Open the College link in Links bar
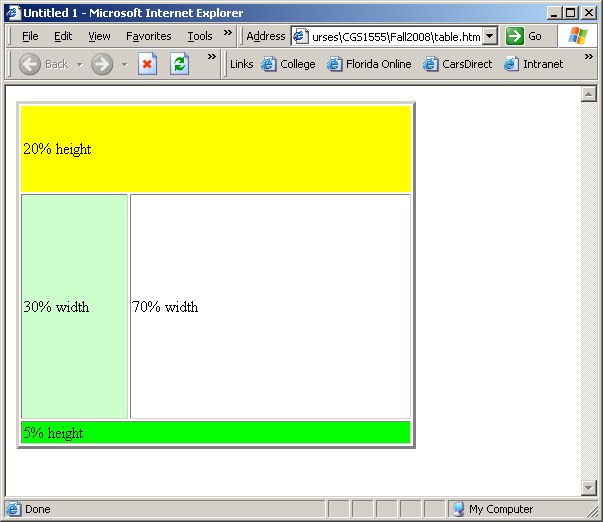 pos(288,64)
